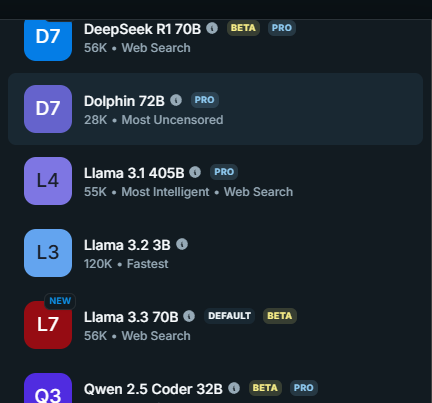Click the NEW tag above L7 avatar

(60, 301)
